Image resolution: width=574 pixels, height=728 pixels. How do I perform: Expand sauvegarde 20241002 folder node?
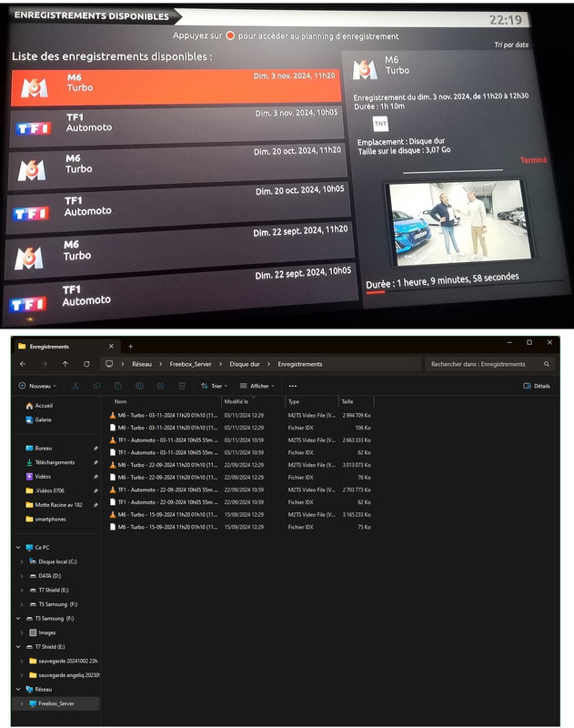point(21,661)
